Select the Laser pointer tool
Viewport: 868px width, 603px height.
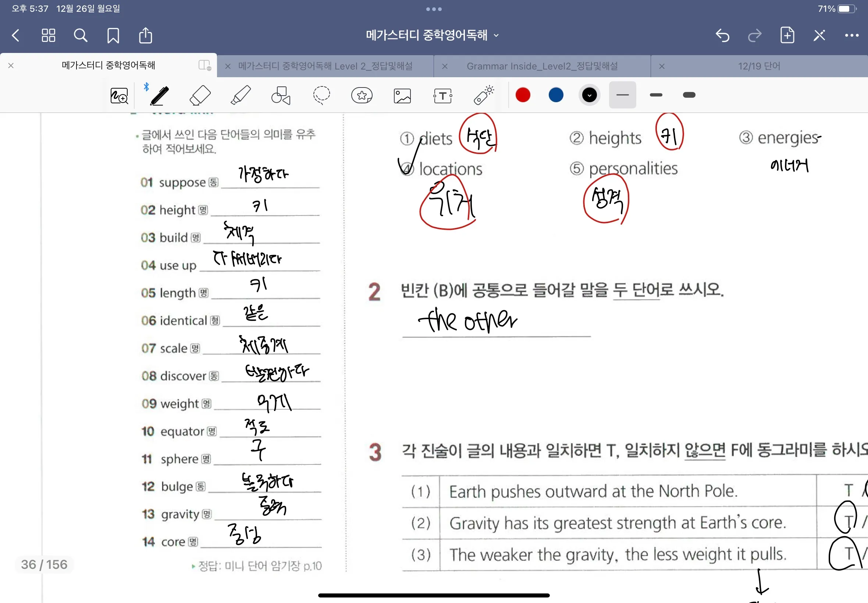(x=484, y=95)
